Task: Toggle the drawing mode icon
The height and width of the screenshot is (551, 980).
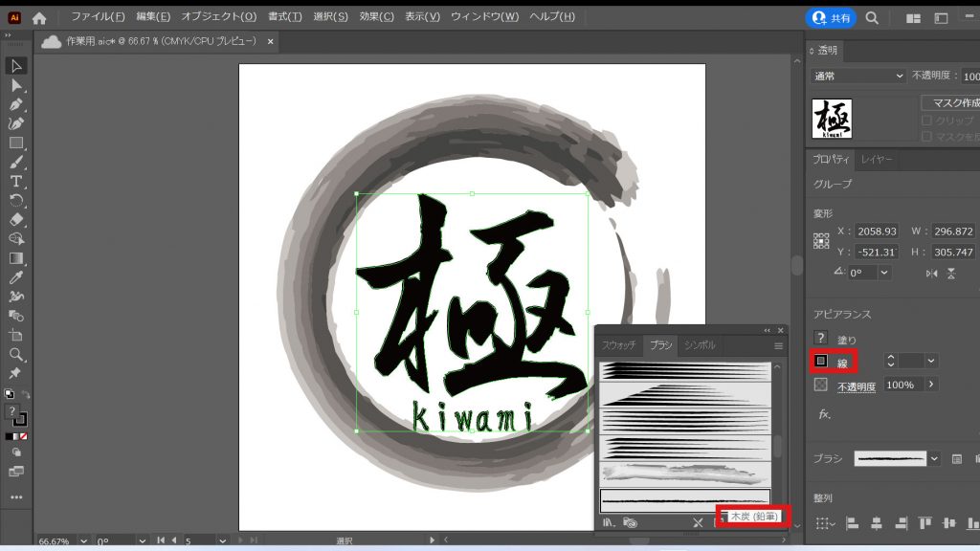Action: tap(16, 452)
